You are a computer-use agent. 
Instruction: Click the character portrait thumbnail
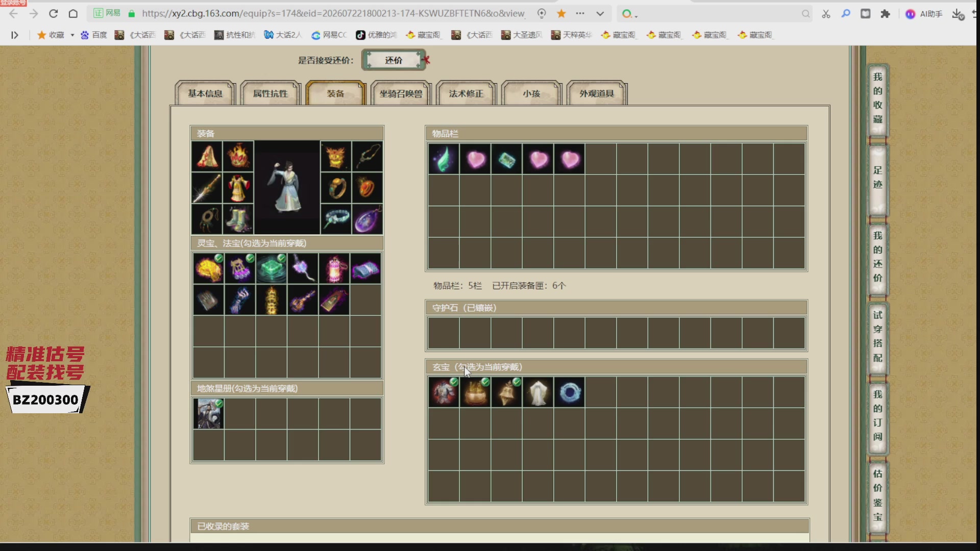point(287,187)
